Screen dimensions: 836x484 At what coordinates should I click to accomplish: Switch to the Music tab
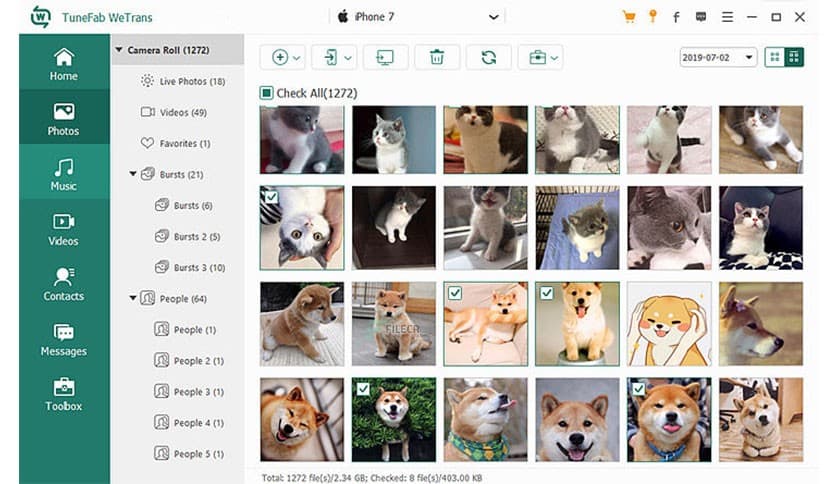coord(64,174)
